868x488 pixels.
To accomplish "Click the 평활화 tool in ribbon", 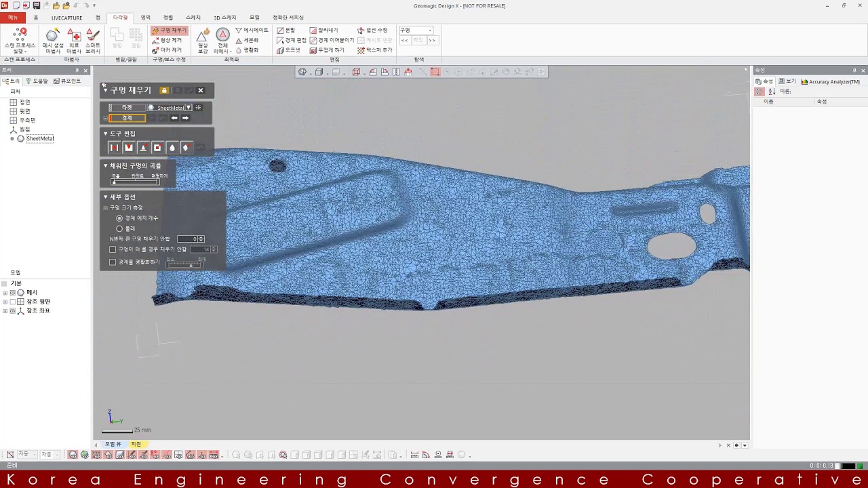I will (x=248, y=50).
